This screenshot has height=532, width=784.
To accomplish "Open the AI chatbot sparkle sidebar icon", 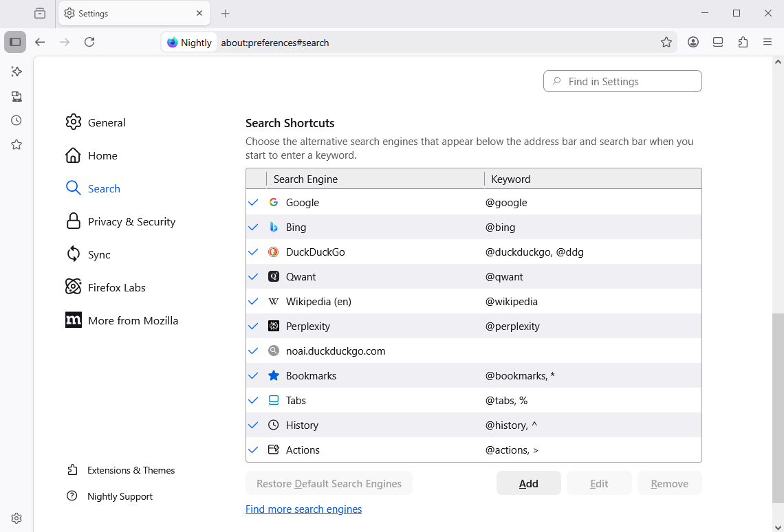I will tap(17, 71).
